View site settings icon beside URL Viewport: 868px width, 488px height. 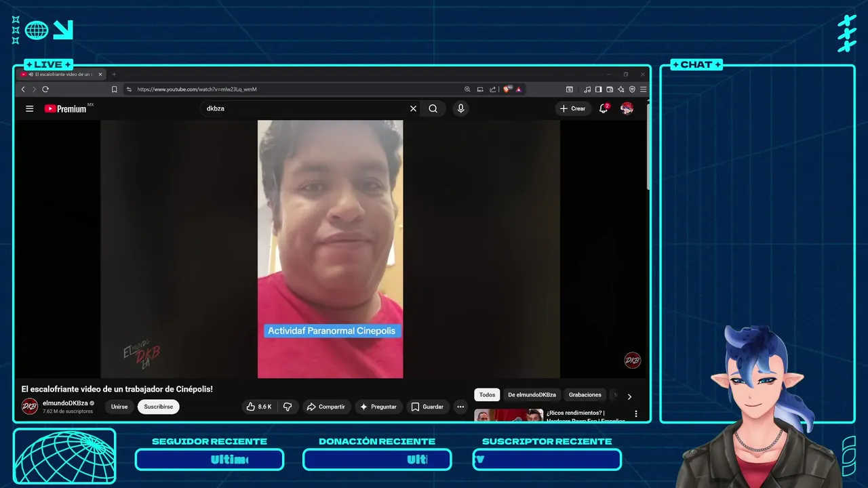(x=129, y=89)
